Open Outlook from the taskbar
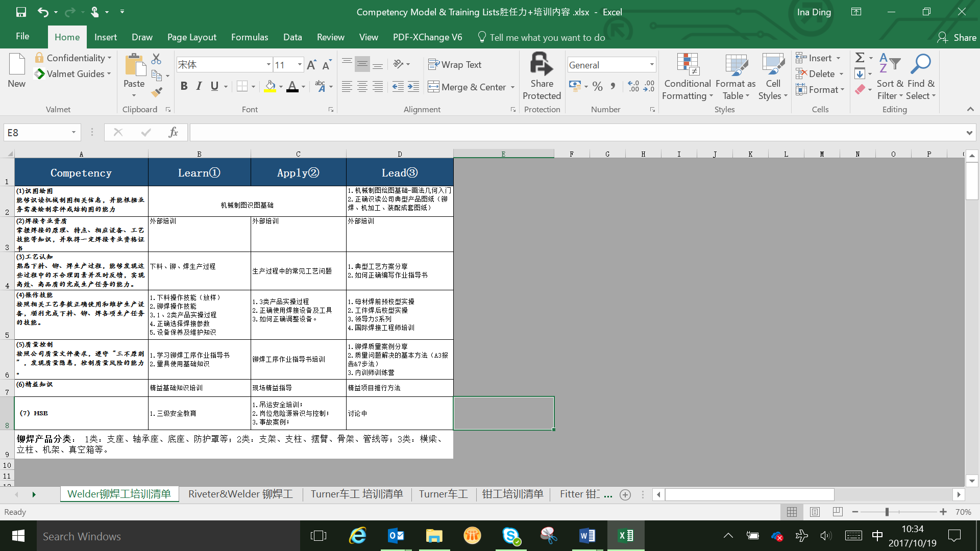The image size is (980, 551). point(396,536)
